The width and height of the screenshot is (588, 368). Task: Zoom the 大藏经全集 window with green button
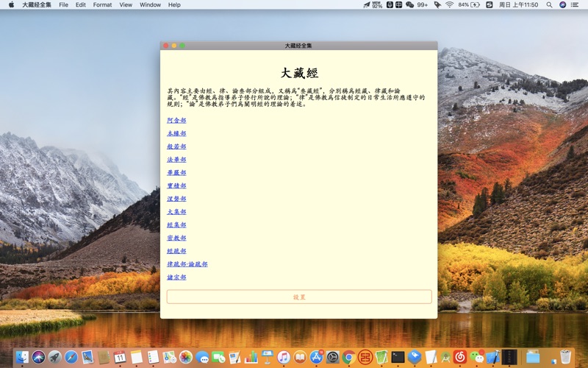click(182, 46)
